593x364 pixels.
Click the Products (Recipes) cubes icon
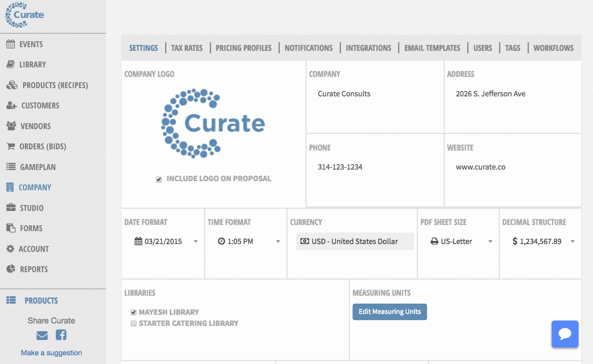[x=12, y=85]
